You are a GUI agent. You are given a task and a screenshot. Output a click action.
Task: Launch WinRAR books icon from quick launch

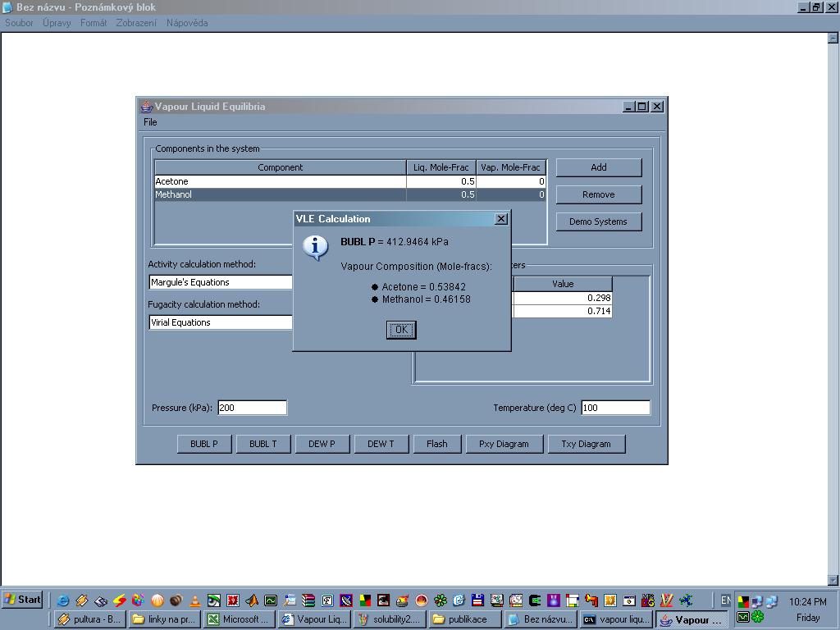click(x=308, y=600)
